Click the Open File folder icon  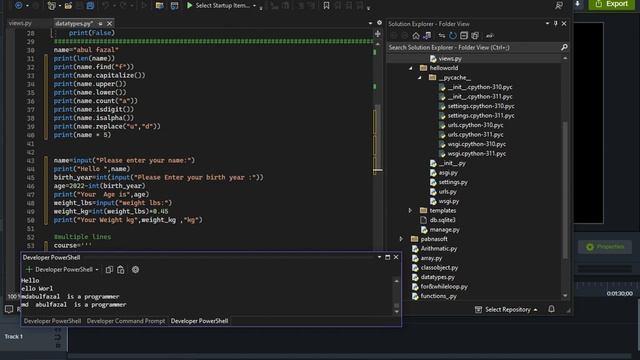pyautogui.click(x=68, y=6)
